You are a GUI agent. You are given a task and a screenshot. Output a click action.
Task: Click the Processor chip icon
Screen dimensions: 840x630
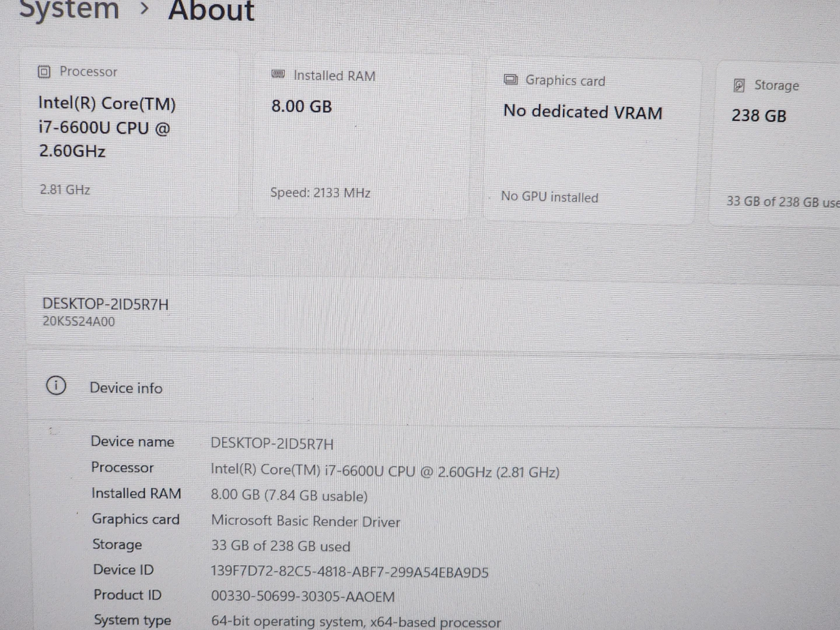click(x=44, y=72)
